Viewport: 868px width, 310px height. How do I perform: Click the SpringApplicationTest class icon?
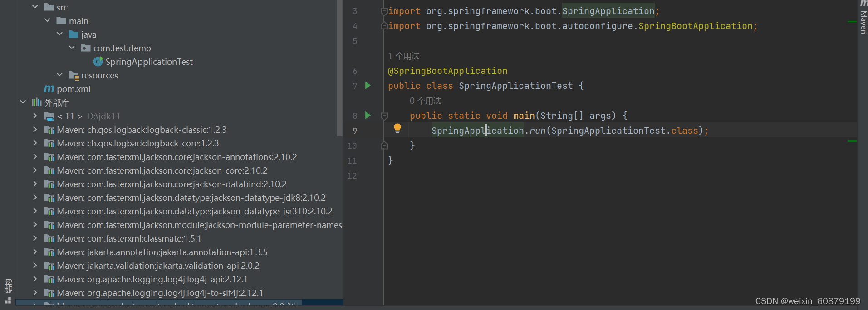pos(98,62)
